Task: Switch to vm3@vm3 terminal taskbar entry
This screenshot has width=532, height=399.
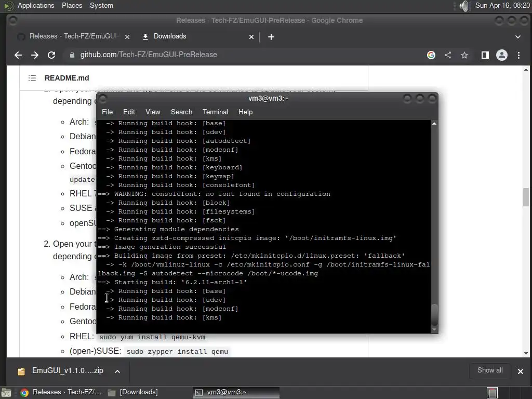Action: point(236,392)
